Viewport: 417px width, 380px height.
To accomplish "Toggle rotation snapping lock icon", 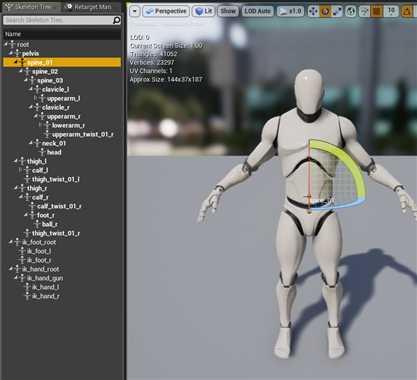I will (x=406, y=11).
